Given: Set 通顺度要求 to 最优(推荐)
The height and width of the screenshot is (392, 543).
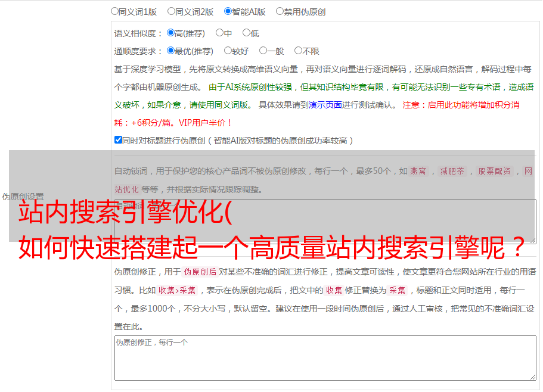Looking at the screenshot, I should pyautogui.click(x=170, y=51).
